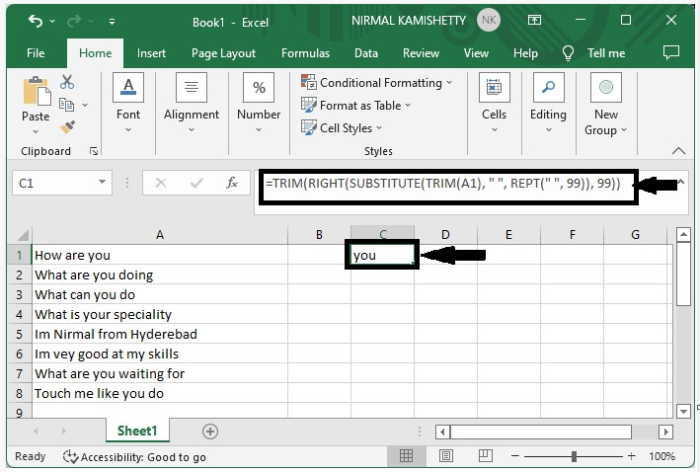Add a new sheet with plus icon
700x472 pixels.
pyautogui.click(x=210, y=431)
